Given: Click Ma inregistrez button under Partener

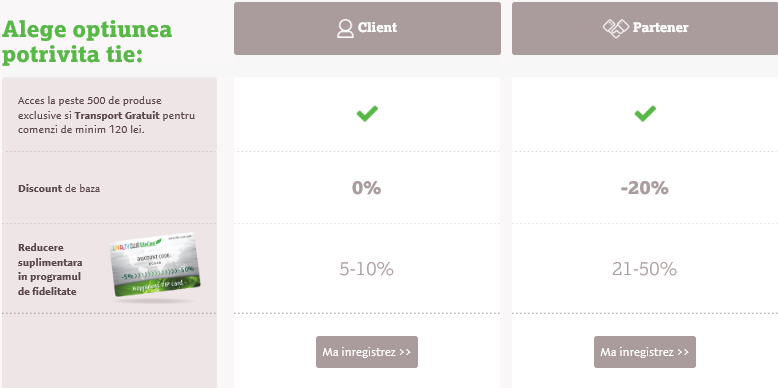Looking at the screenshot, I should [645, 352].
